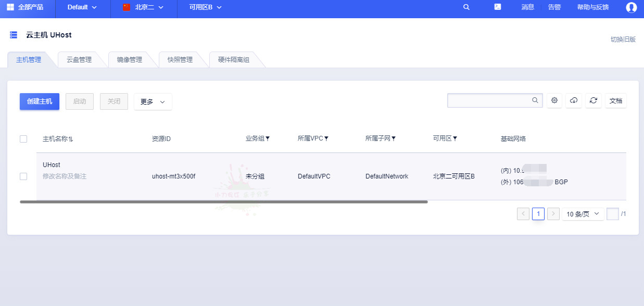Select the UHost row checkbox
The height and width of the screenshot is (306, 644).
[23, 176]
